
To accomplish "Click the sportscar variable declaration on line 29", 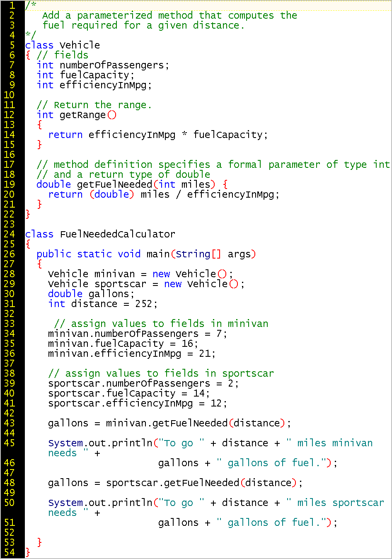I will pos(121,284).
